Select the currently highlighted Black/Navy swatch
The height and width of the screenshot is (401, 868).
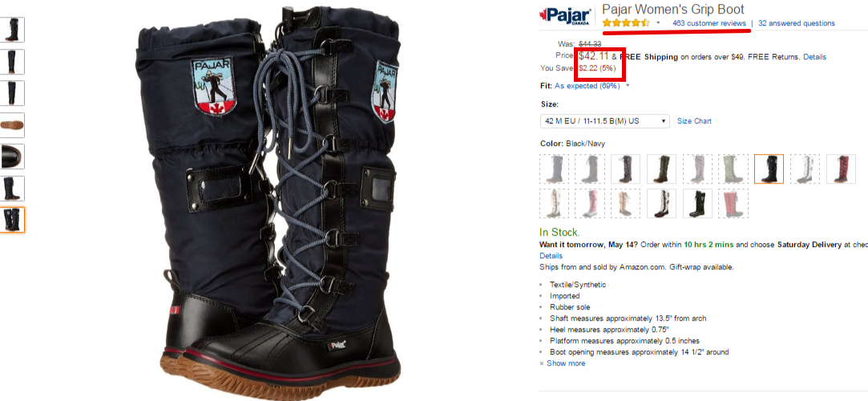point(769,169)
